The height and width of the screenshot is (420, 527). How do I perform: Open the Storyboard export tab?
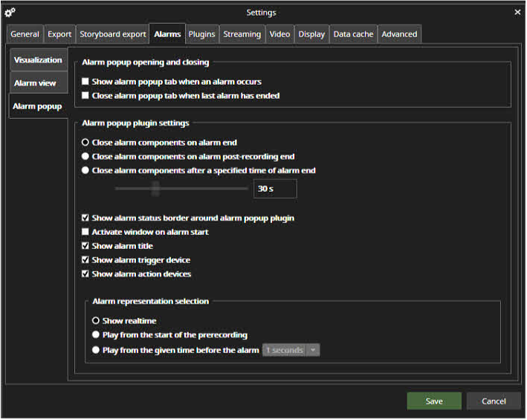click(112, 34)
